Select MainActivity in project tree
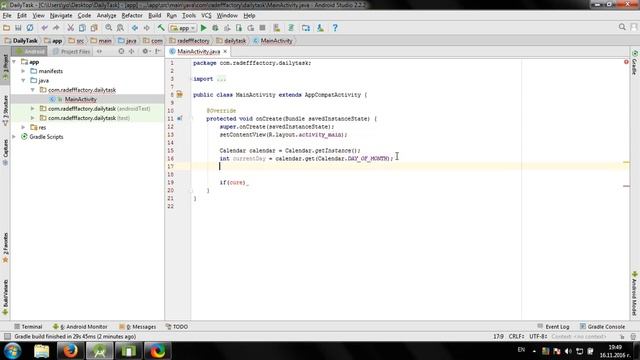 click(80, 99)
